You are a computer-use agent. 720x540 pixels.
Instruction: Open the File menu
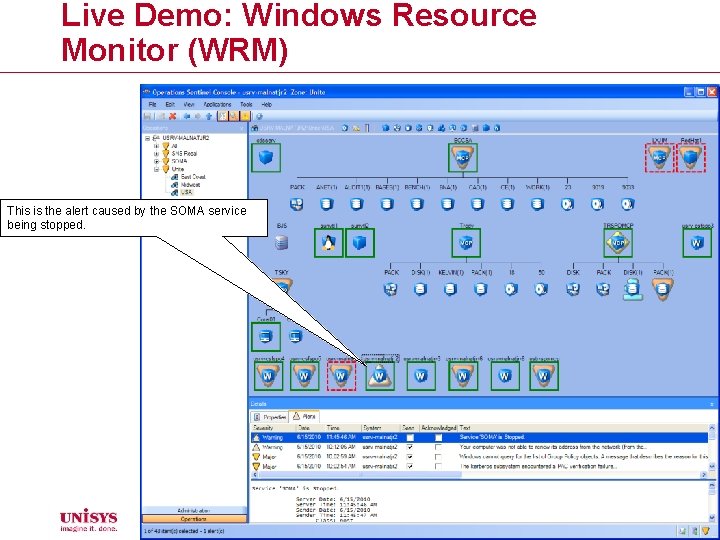[x=152, y=104]
